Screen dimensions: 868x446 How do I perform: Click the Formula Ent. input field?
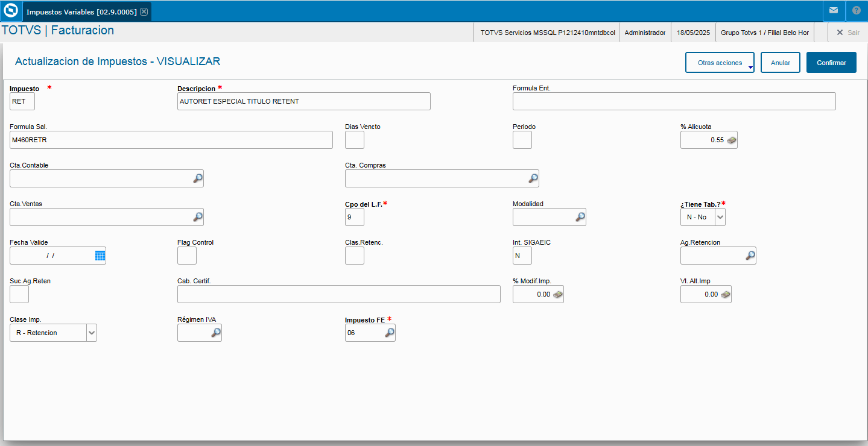(674, 101)
